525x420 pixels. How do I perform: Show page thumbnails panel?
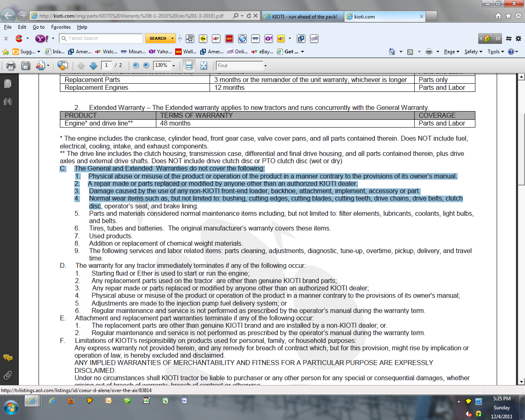pyautogui.click(x=7, y=84)
